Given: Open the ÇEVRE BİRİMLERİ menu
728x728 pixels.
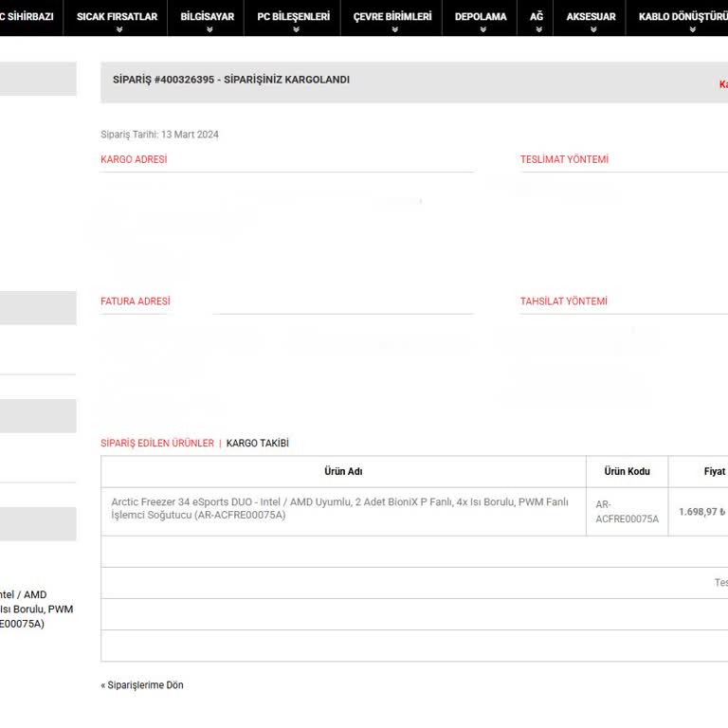Looking at the screenshot, I should click(391, 16).
